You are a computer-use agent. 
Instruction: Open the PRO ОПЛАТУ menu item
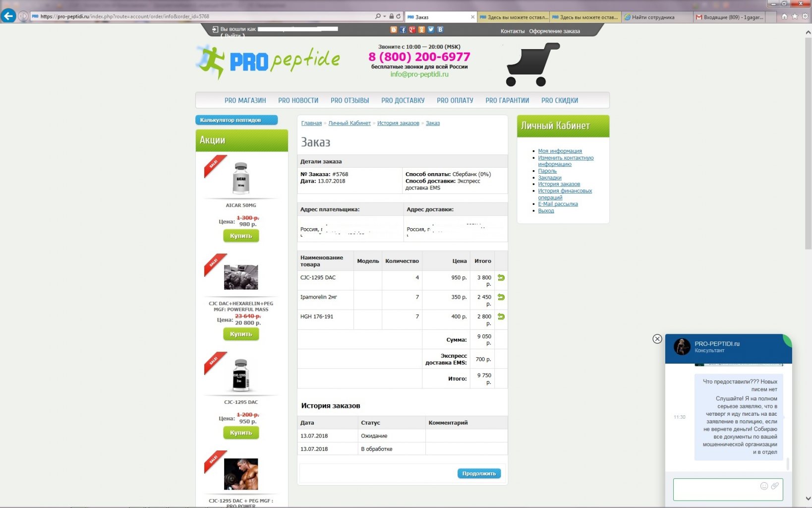[455, 100]
